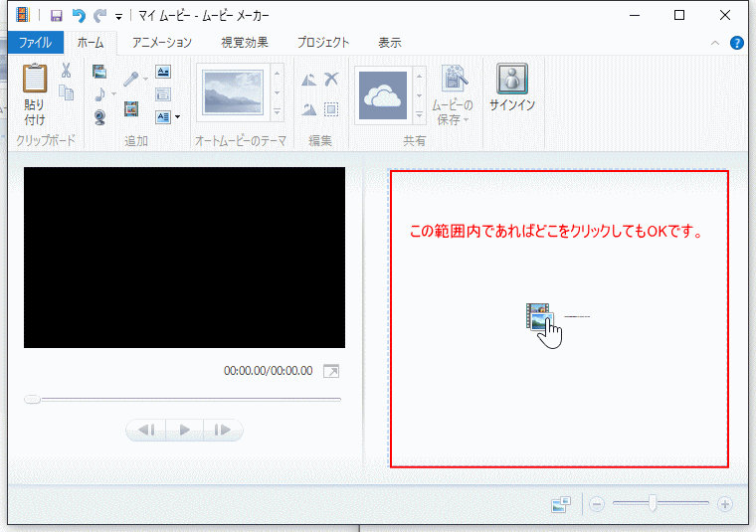This screenshot has width=756, height=532.
Task: Click the Rotate right icon
Action: tap(309, 109)
